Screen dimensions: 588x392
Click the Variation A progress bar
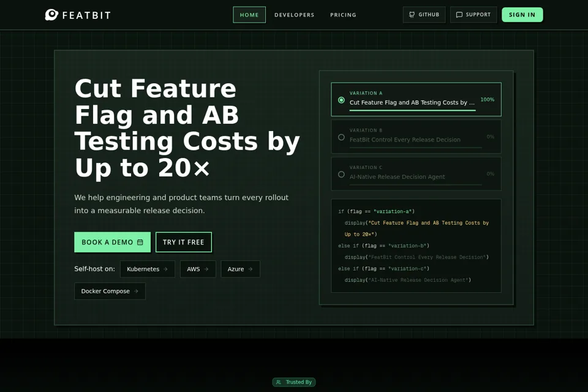412,110
